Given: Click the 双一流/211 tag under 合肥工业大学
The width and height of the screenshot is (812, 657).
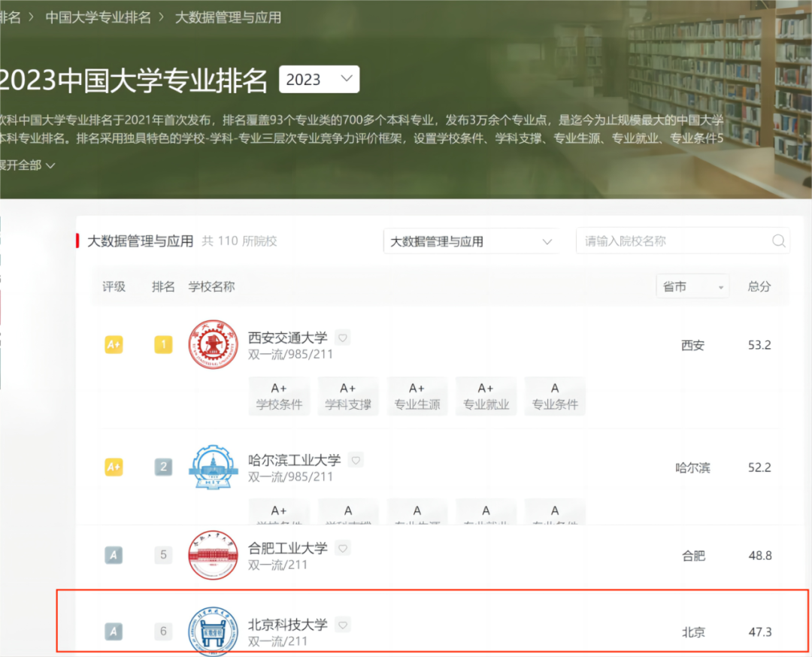Looking at the screenshot, I should tap(277, 565).
